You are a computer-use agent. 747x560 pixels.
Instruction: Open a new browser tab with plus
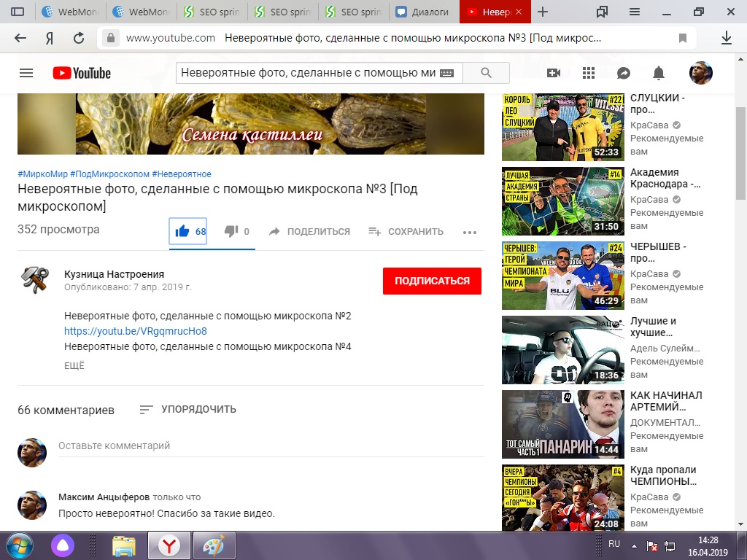pyautogui.click(x=543, y=12)
